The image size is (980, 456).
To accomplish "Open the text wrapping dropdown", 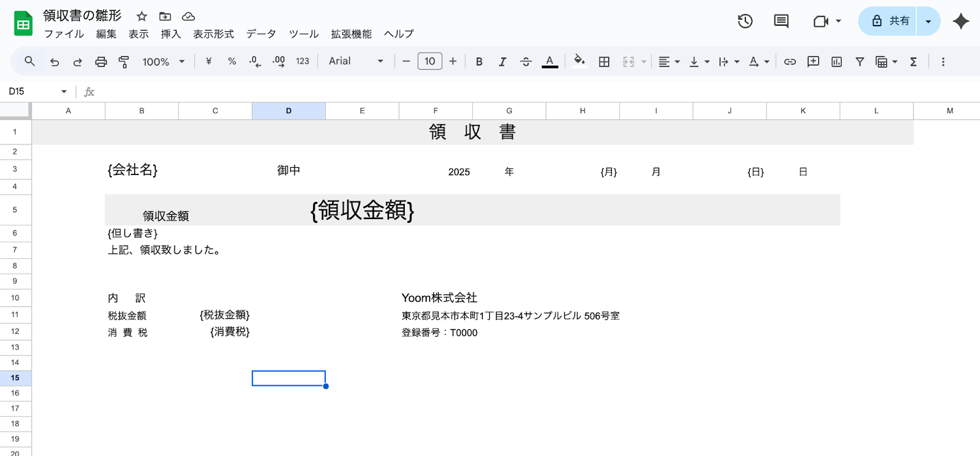I will coord(729,62).
